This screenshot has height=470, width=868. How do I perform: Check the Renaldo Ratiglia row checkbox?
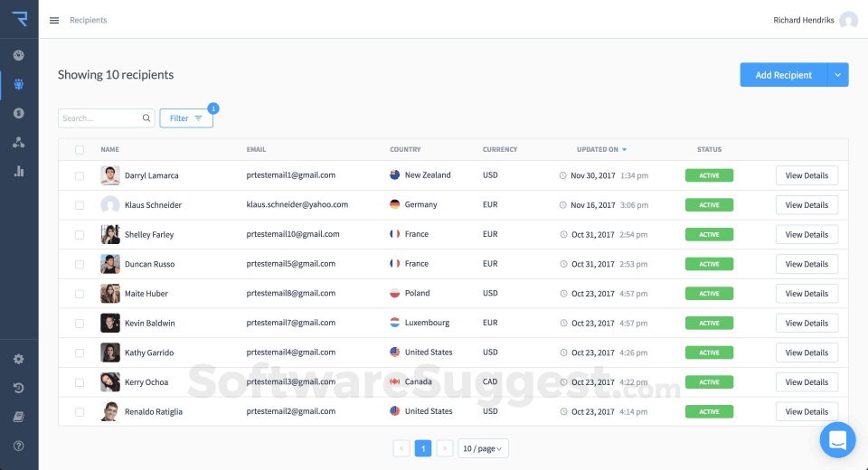point(80,412)
